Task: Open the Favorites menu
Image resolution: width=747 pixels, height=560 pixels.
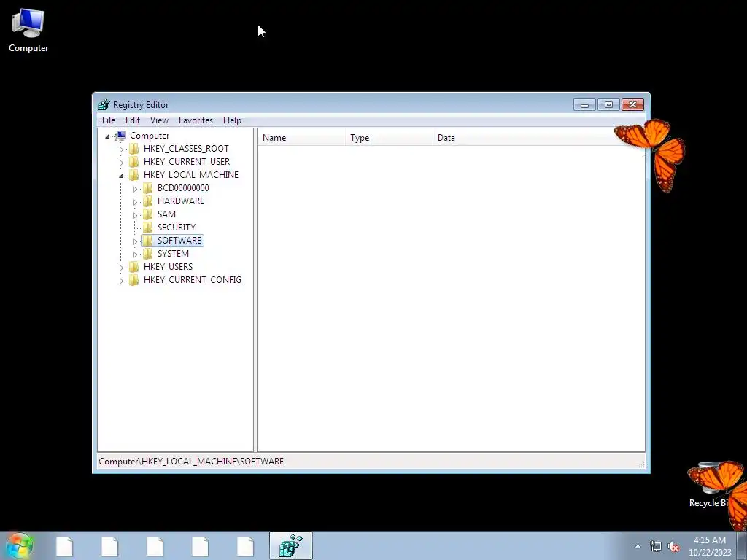Action: coord(196,120)
